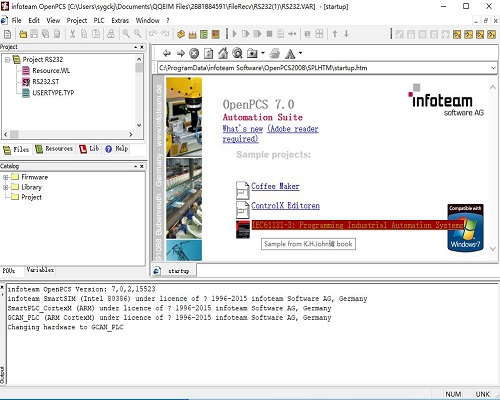Click the Redo curved arrow icon
The height and width of the screenshot is (400, 500).
pyautogui.click(x=165, y=34)
